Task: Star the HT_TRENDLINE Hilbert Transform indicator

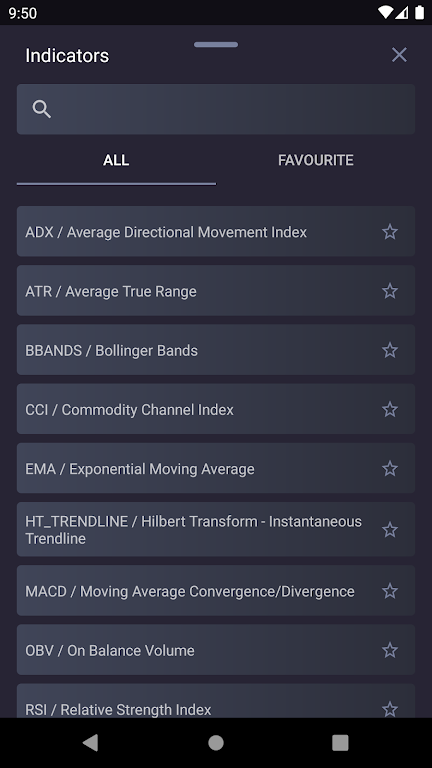Action: click(x=390, y=529)
